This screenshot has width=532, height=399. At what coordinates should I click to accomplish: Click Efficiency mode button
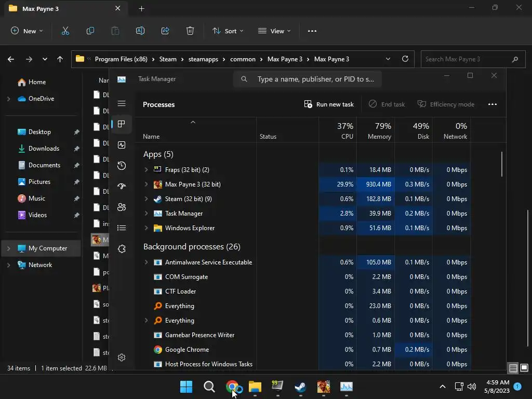tap(446, 104)
